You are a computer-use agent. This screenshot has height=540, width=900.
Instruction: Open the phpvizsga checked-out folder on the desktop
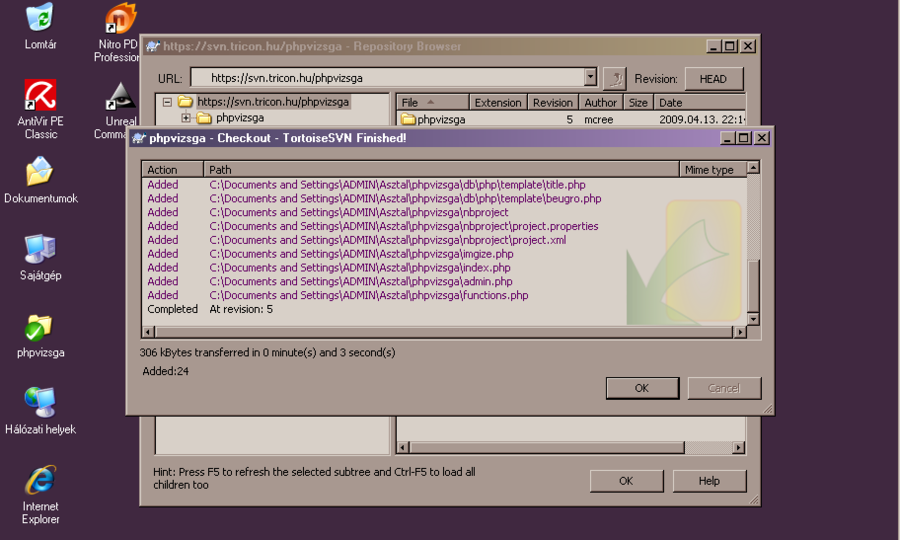(40, 336)
